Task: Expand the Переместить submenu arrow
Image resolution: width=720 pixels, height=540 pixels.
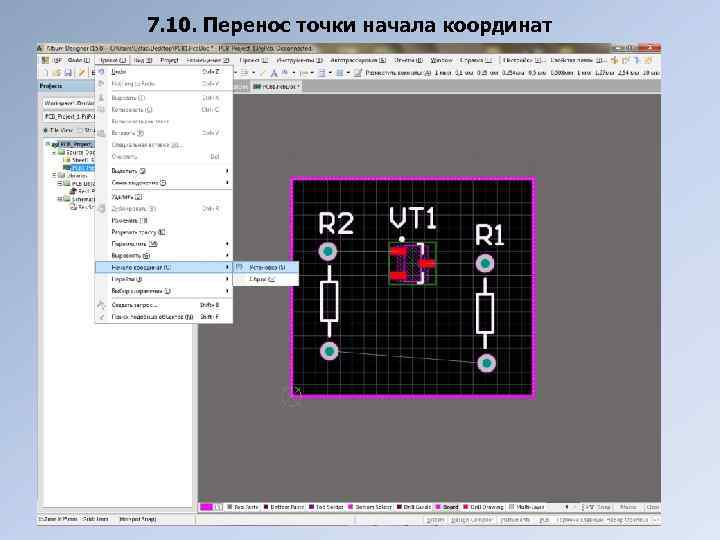Action: tap(227, 244)
